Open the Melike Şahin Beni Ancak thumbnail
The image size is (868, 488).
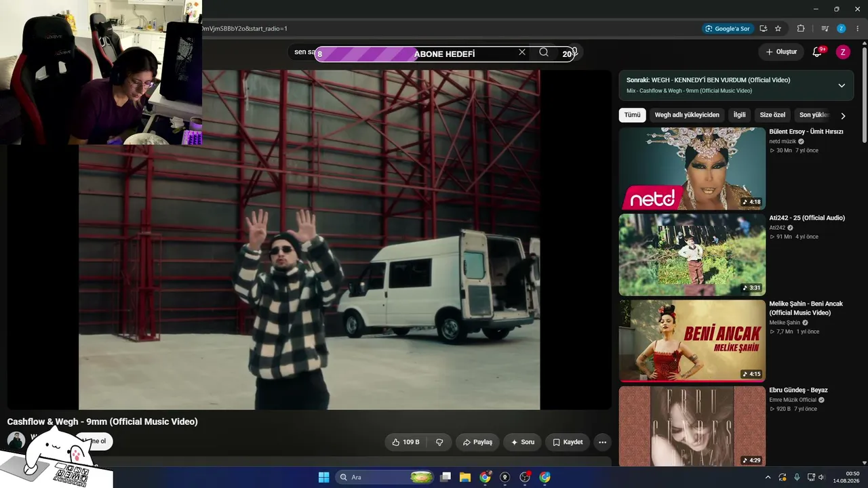pyautogui.click(x=692, y=341)
